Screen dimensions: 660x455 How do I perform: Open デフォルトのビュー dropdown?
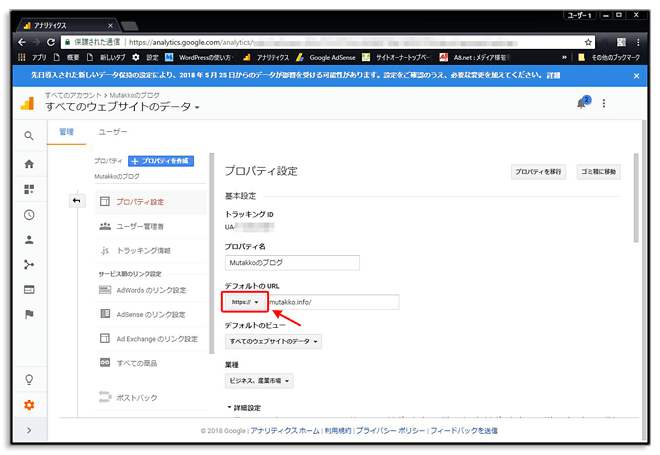[273, 341]
